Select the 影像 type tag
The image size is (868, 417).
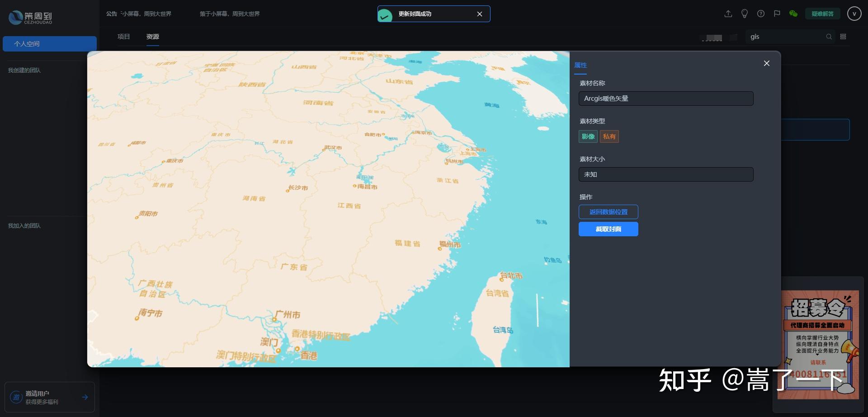(x=588, y=136)
